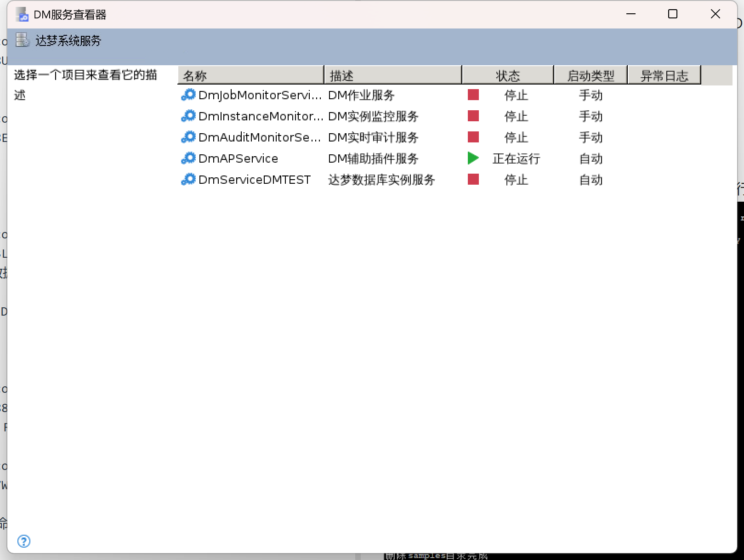Click the 自动 startup type of DmAPService
744x560 pixels.
point(591,158)
